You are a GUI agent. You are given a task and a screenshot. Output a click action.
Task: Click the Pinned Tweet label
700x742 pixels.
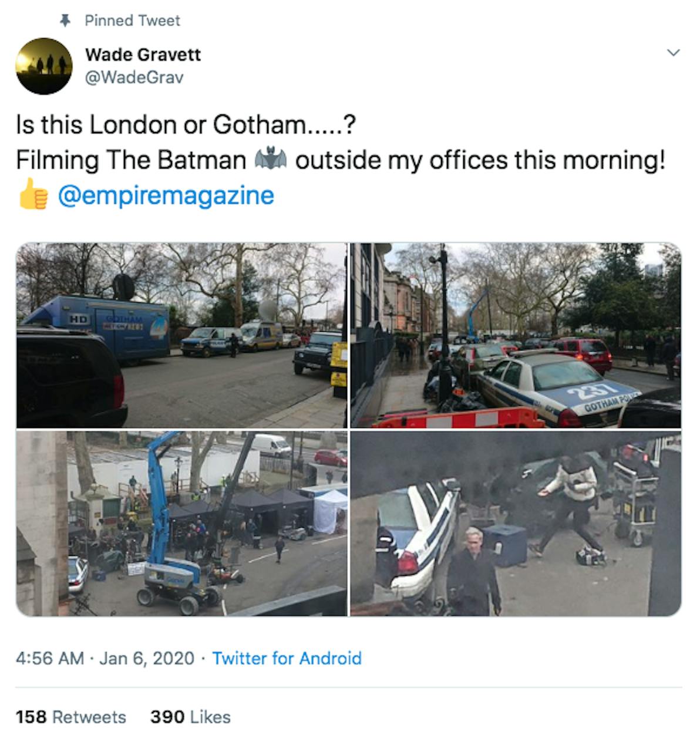132,21
